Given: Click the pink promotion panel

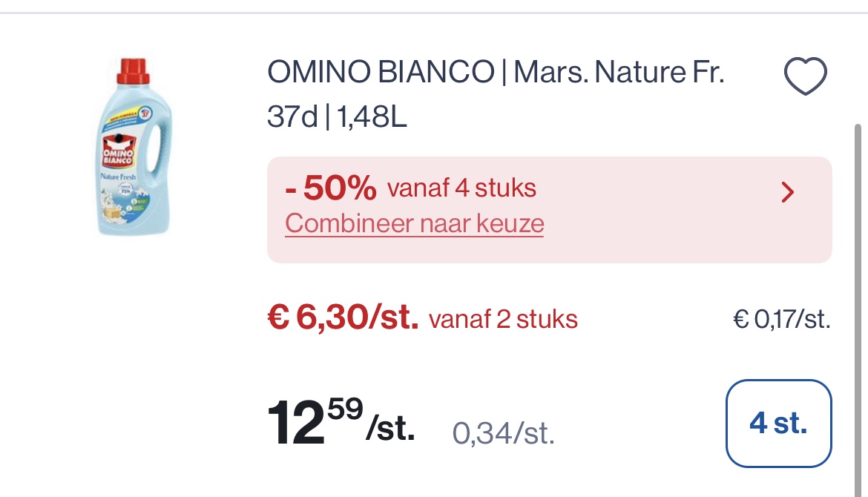Looking at the screenshot, I should tap(549, 208).
